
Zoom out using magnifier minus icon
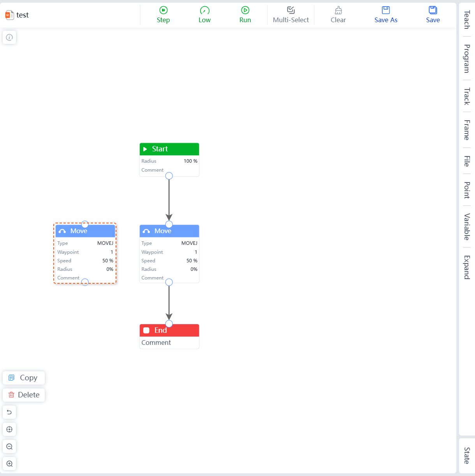[9, 446]
